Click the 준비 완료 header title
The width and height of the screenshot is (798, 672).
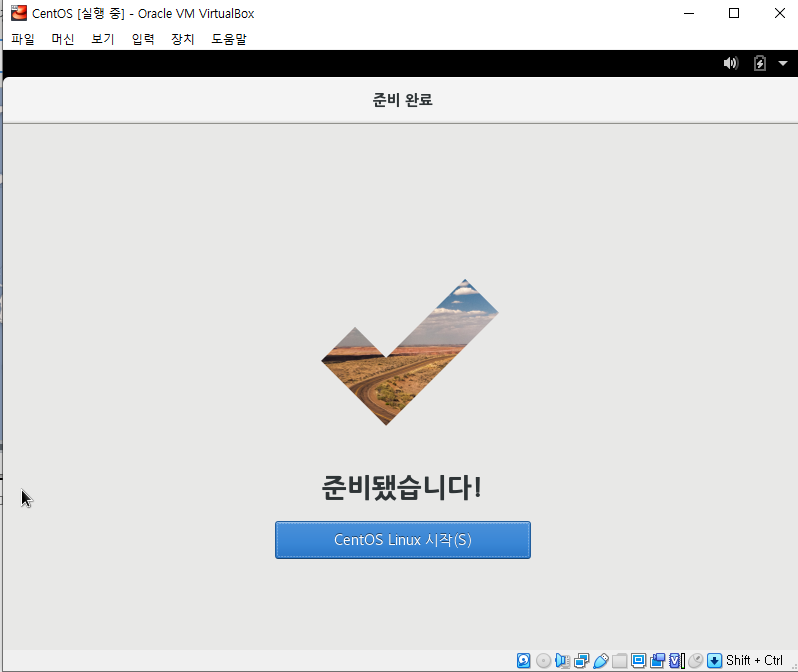[403, 100]
